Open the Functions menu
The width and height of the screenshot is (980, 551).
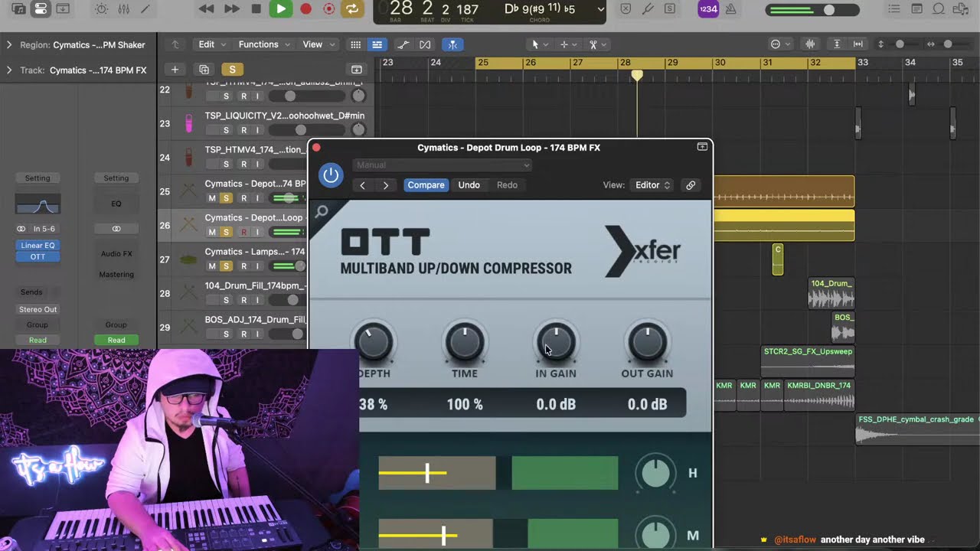[x=264, y=44]
